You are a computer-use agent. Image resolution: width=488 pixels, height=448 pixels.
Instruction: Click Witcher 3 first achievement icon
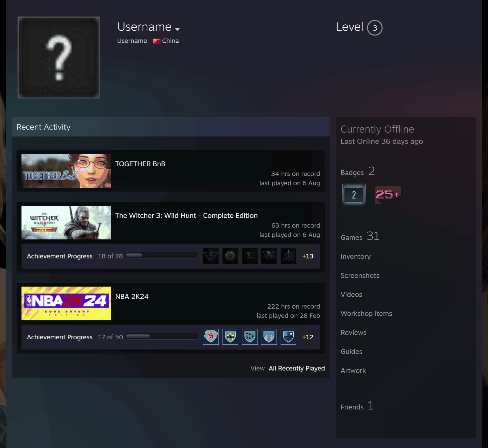211,256
